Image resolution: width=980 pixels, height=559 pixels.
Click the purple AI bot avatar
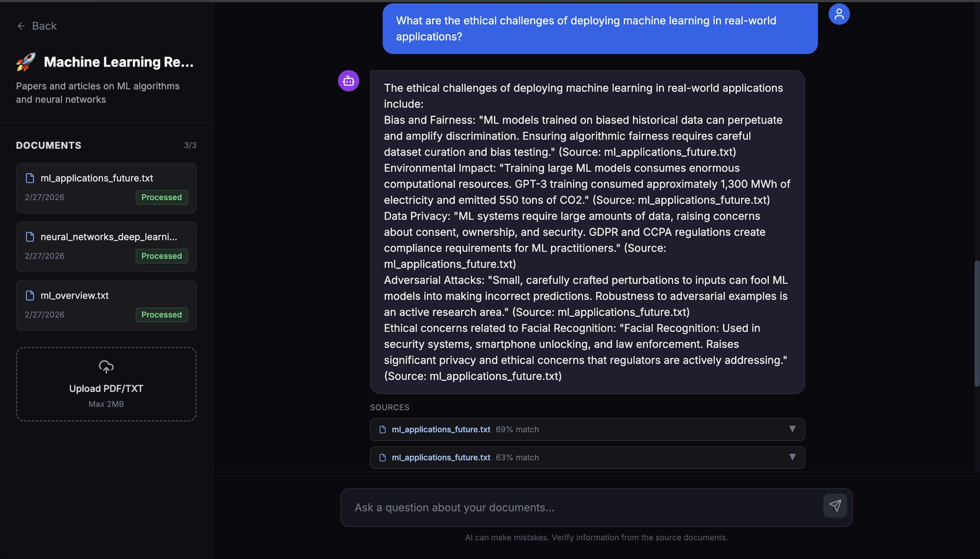tap(348, 81)
